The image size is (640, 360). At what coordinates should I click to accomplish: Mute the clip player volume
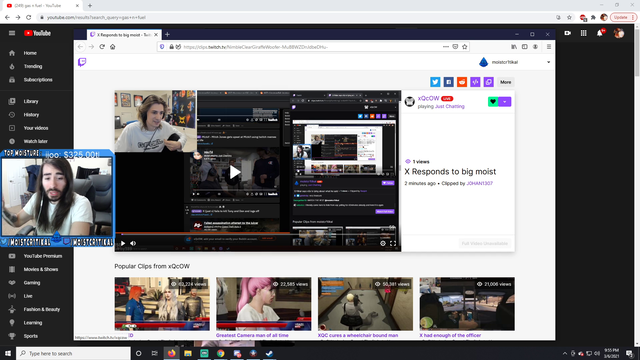click(133, 243)
